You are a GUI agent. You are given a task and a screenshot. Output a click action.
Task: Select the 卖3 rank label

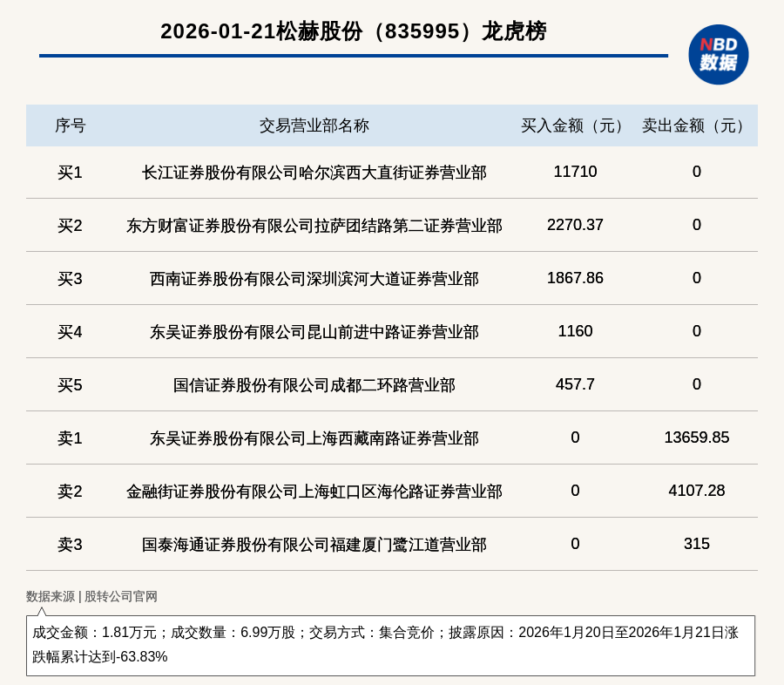coord(70,545)
